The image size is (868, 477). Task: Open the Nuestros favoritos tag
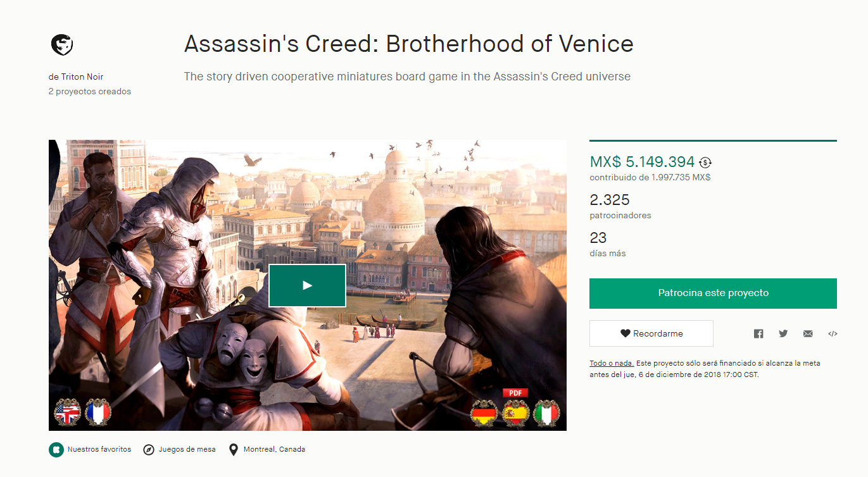(x=99, y=449)
